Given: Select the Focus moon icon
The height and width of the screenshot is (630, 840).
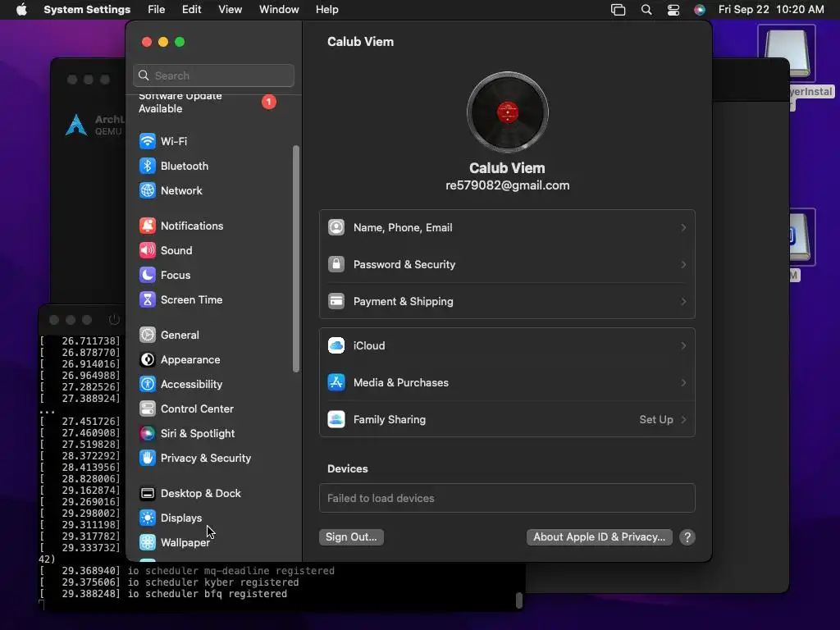Looking at the screenshot, I should pos(148,276).
